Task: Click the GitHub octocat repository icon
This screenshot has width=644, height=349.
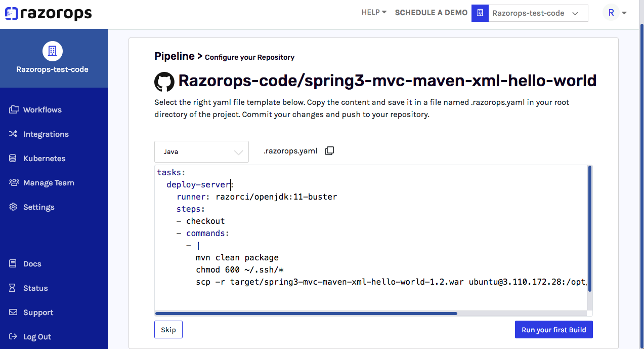Action: point(164,82)
